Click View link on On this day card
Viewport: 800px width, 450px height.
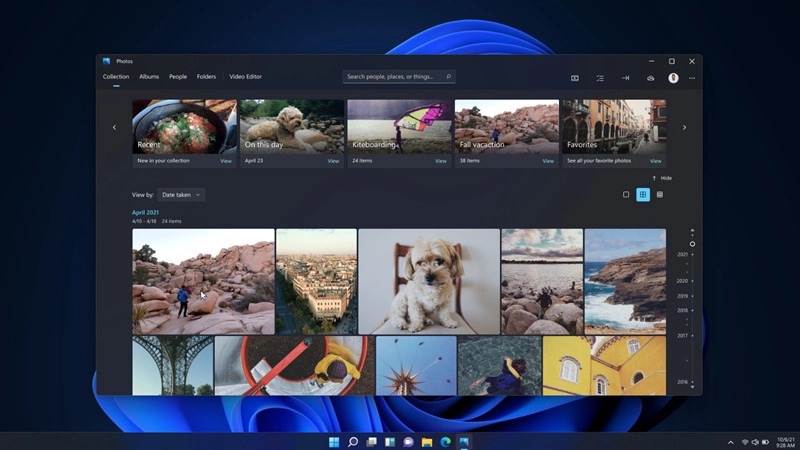(333, 161)
